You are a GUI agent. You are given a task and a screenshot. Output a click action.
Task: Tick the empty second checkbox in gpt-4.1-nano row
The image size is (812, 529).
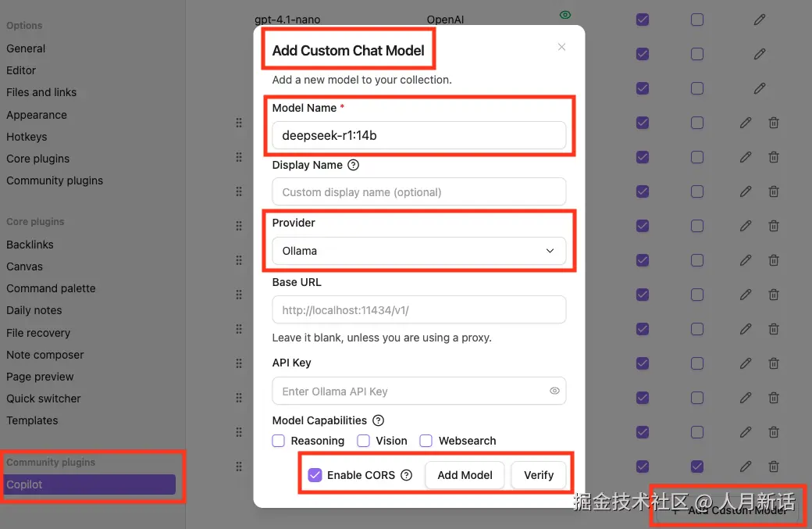tap(697, 20)
